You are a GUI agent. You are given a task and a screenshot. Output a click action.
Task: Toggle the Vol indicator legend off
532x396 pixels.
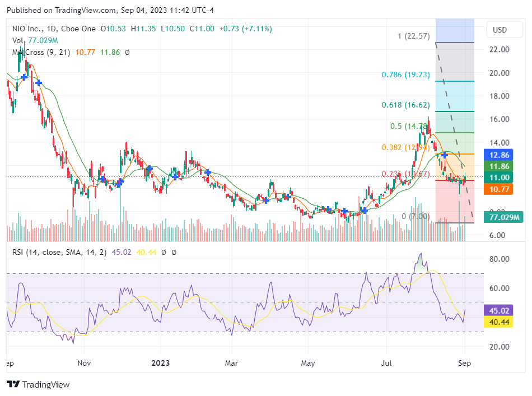click(17, 40)
